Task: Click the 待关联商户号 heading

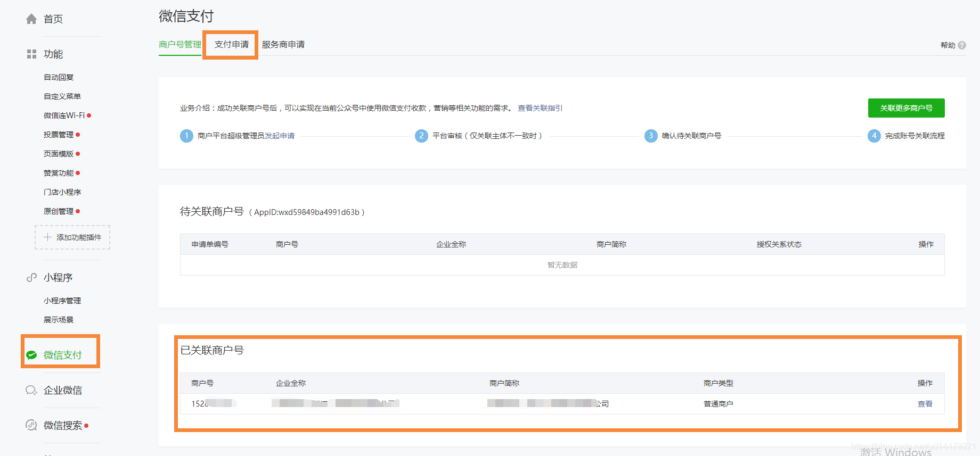Action: 212,212
